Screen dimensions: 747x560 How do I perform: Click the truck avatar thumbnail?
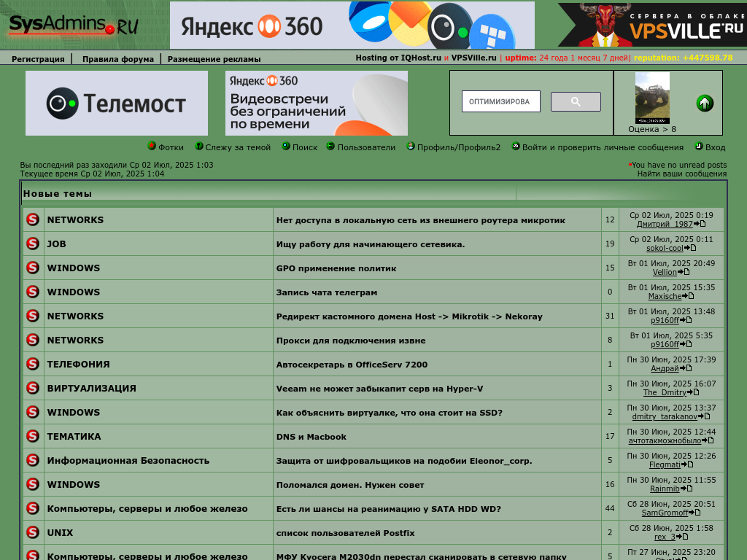(652, 98)
